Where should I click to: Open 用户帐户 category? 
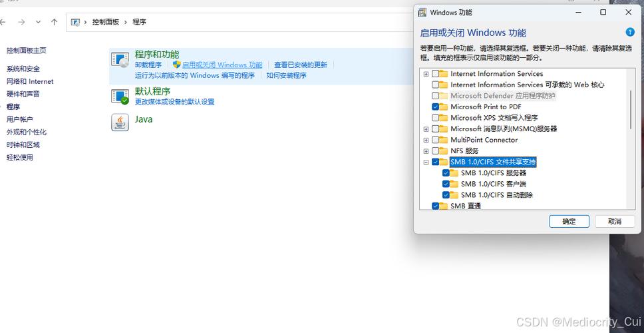click(20, 119)
